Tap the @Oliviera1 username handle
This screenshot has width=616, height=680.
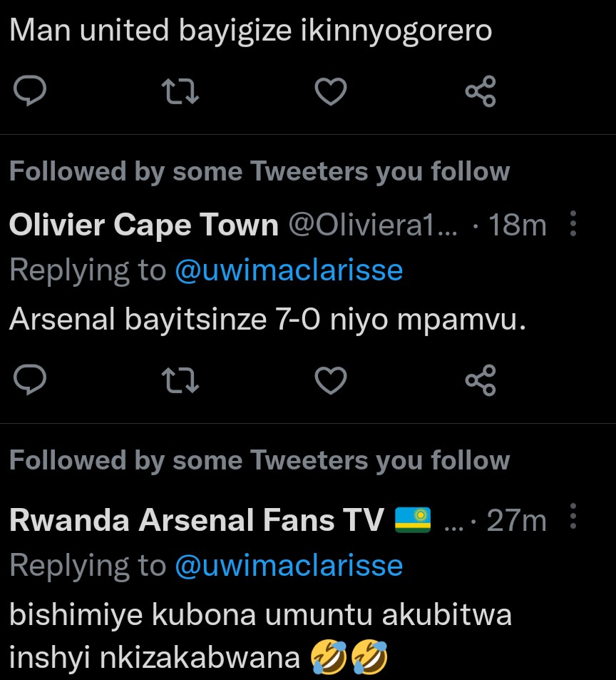point(376,225)
